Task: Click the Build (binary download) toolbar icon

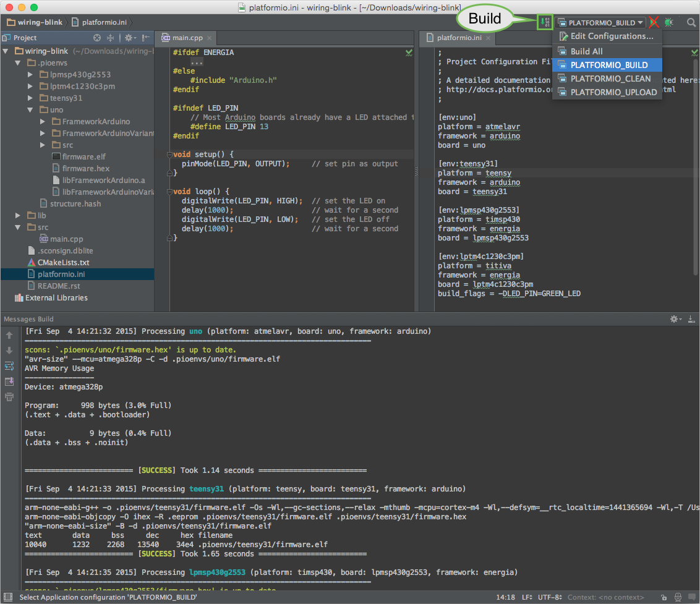Action: [545, 22]
